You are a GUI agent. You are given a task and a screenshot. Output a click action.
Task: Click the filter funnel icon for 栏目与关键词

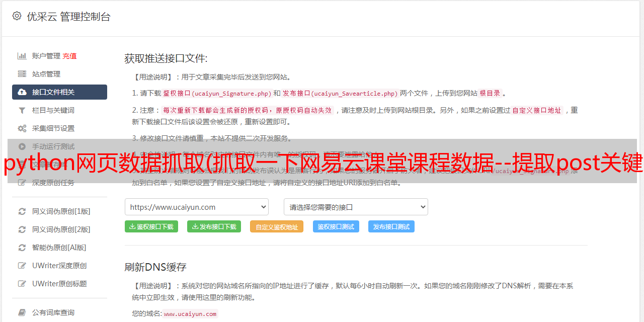[x=22, y=110]
